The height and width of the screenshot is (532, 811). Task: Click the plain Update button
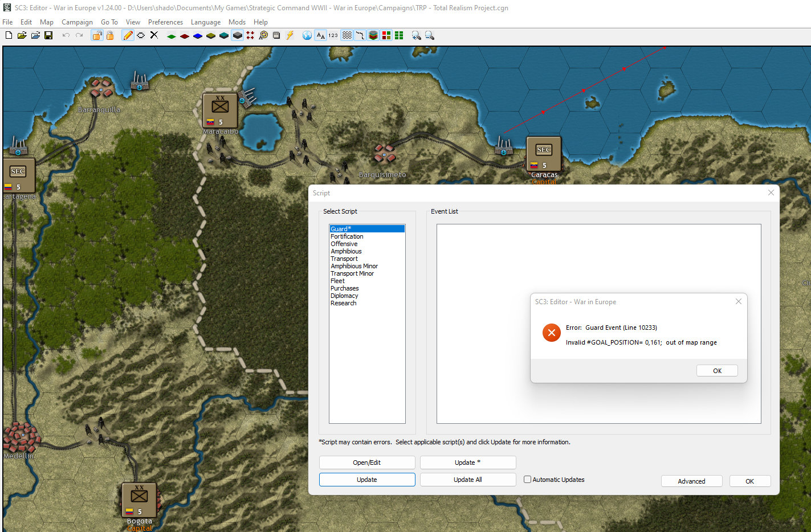click(x=367, y=480)
